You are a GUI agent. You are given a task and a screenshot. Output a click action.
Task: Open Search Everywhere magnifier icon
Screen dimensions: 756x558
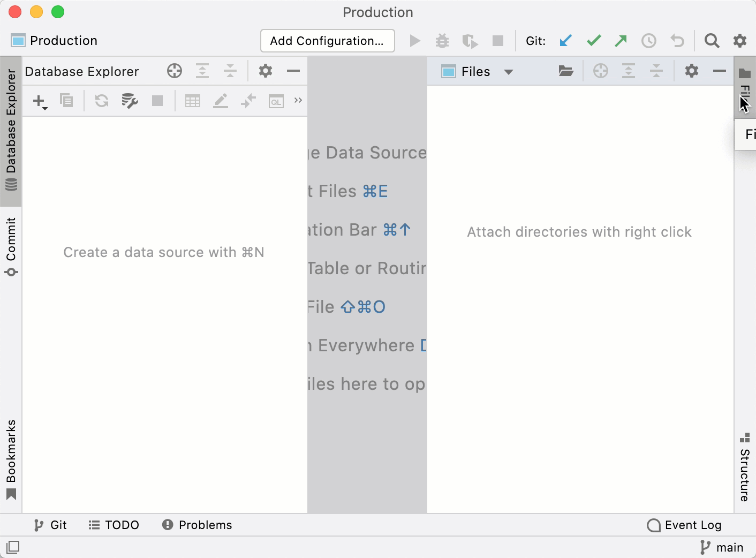712,40
